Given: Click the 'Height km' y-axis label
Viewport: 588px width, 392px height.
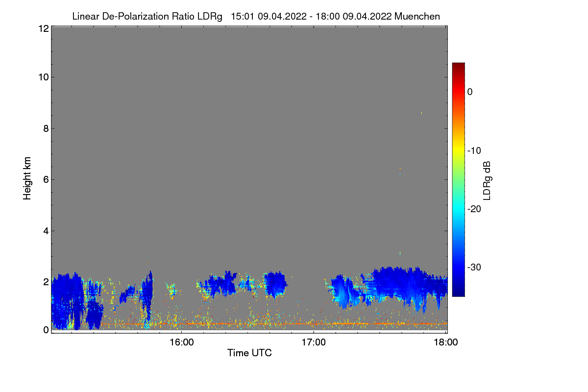Looking at the screenshot, I should click(27, 178).
